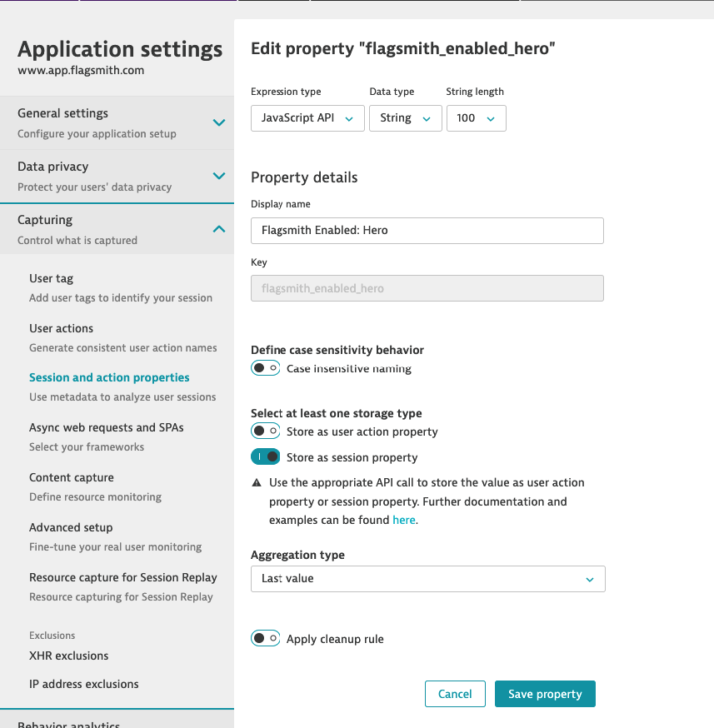Open the Aggregation type dropdown

tap(427, 579)
